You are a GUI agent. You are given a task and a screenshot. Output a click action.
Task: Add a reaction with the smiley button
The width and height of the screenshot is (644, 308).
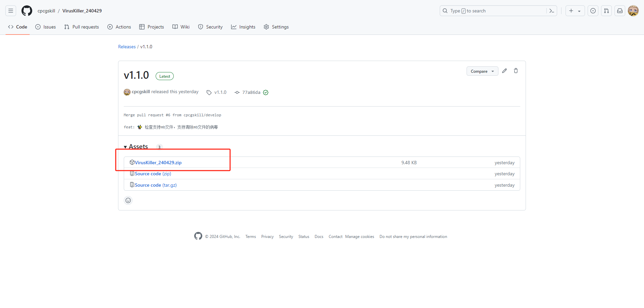128,200
